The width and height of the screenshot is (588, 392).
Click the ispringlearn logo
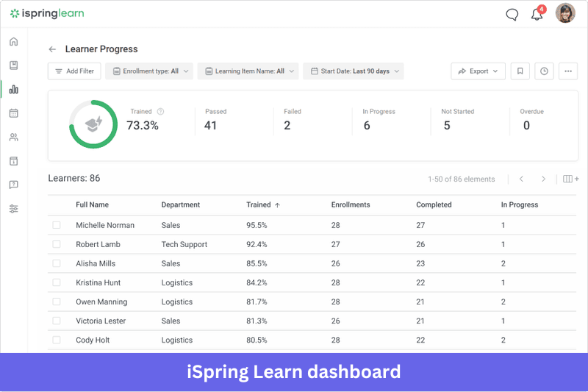tap(47, 13)
